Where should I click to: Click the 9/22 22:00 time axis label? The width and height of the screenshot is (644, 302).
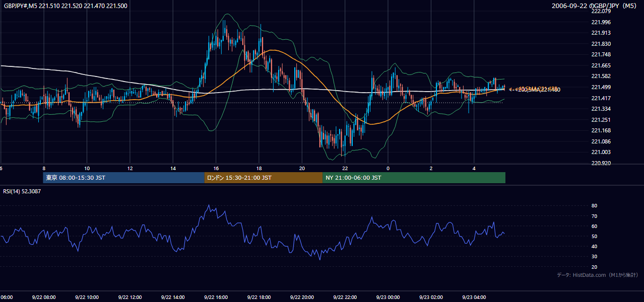coord(345,297)
